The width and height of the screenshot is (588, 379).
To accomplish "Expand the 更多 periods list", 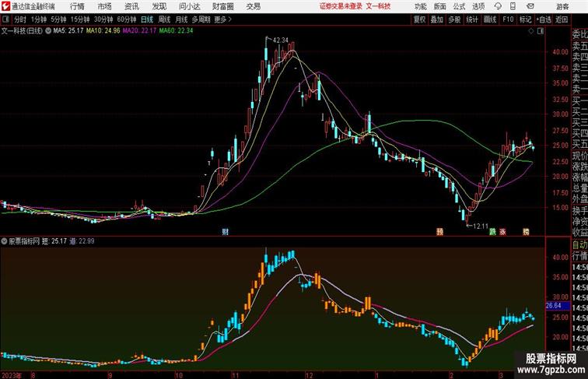I will (x=222, y=19).
